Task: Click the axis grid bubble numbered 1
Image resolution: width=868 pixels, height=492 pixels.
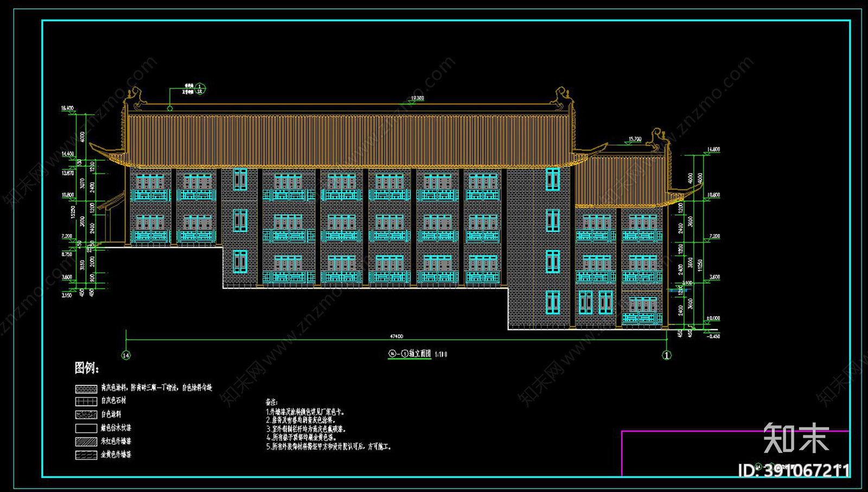Action: click(667, 355)
